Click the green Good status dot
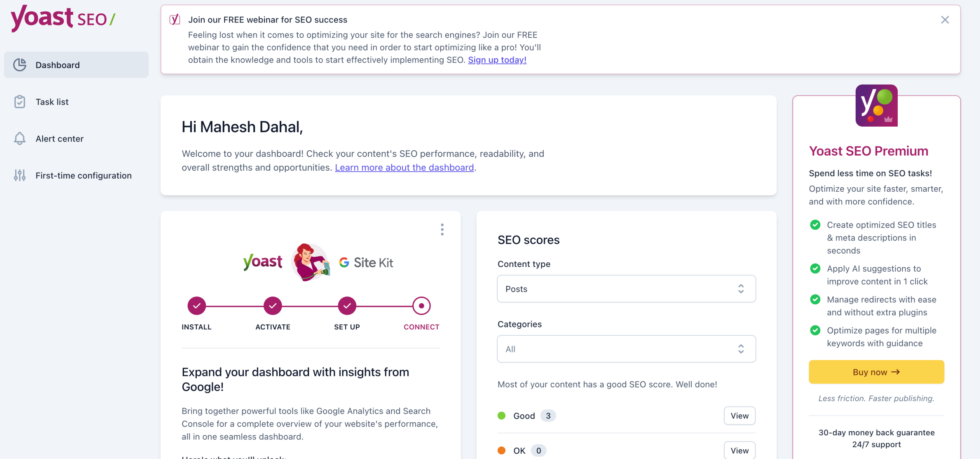The image size is (980, 459). 501,415
